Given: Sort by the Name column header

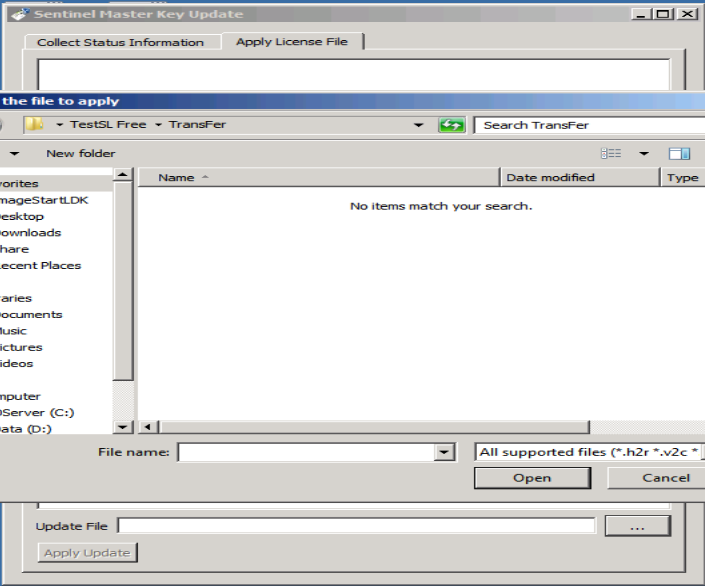Looking at the screenshot, I should coord(319,177).
